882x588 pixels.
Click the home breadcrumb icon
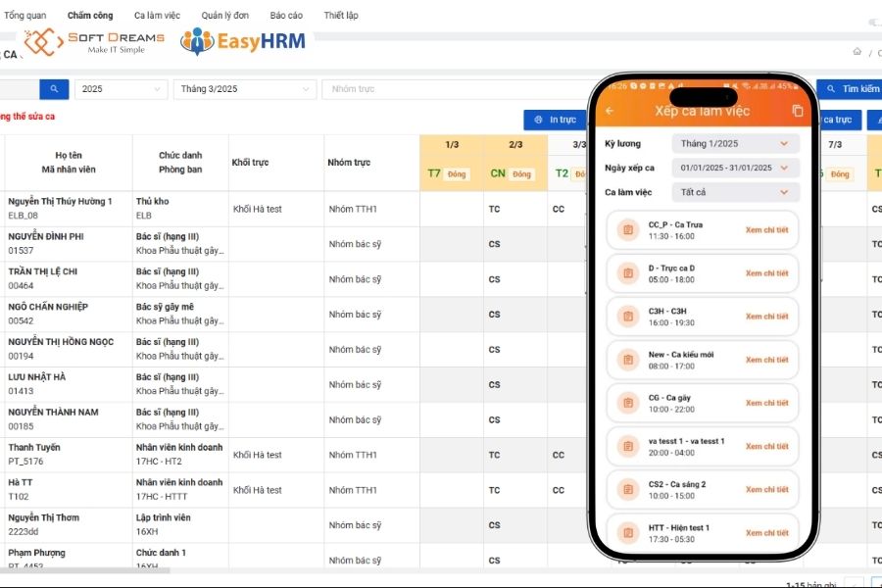click(x=857, y=52)
